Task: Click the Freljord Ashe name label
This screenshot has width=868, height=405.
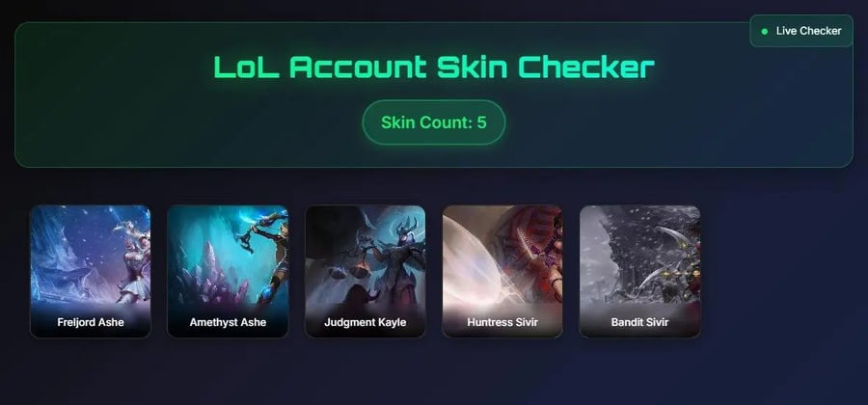Action: (91, 322)
